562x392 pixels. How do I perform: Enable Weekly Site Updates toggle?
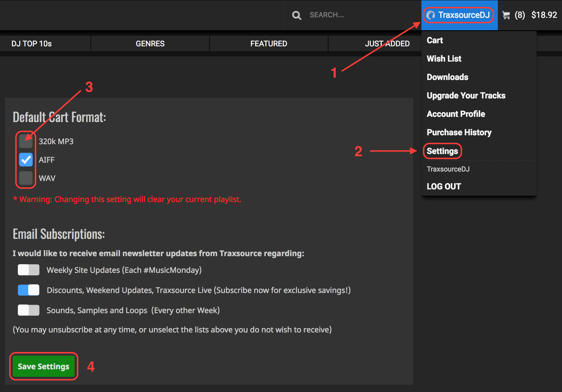pyautogui.click(x=29, y=270)
